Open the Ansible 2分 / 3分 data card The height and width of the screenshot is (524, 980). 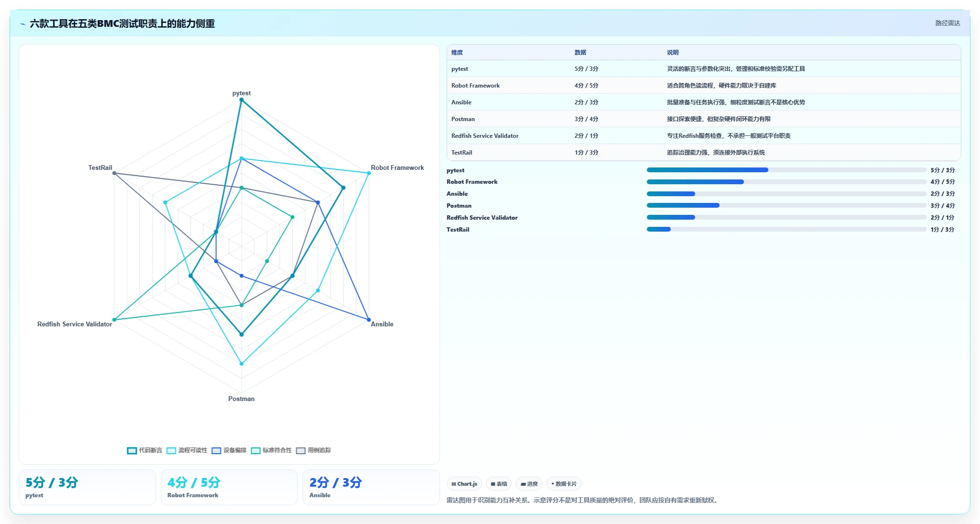tap(371, 487)
